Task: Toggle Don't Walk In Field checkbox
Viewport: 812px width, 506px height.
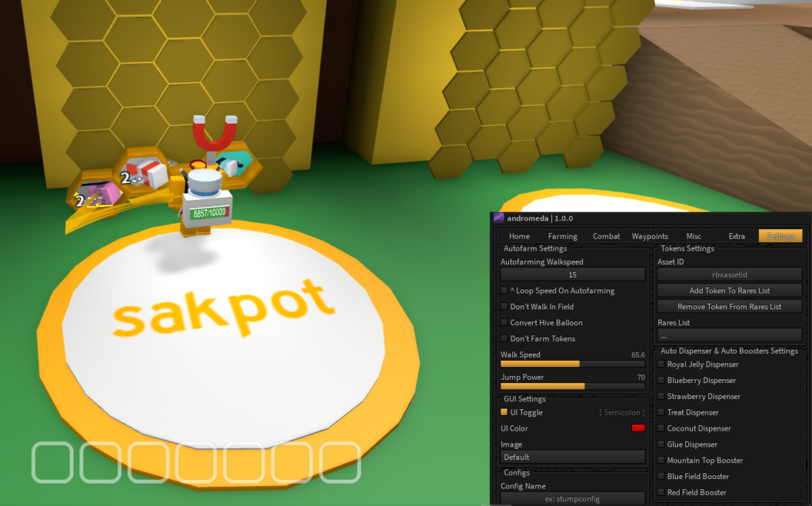Action: pyautogui.click(x=504, y=307)
